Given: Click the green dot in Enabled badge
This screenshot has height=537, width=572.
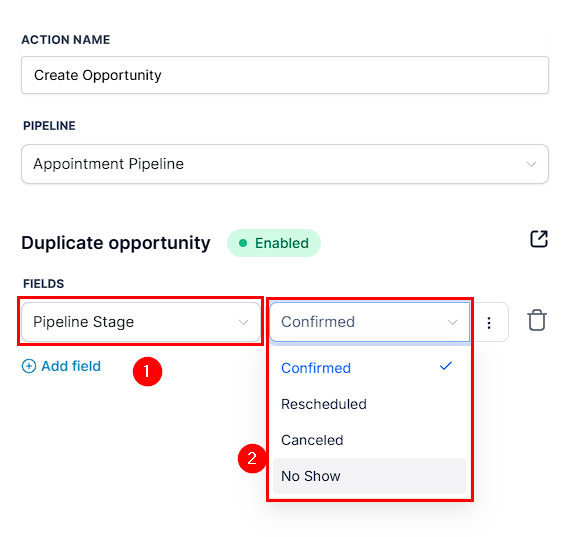Looking at the screenshot, I should click(243, 243).
